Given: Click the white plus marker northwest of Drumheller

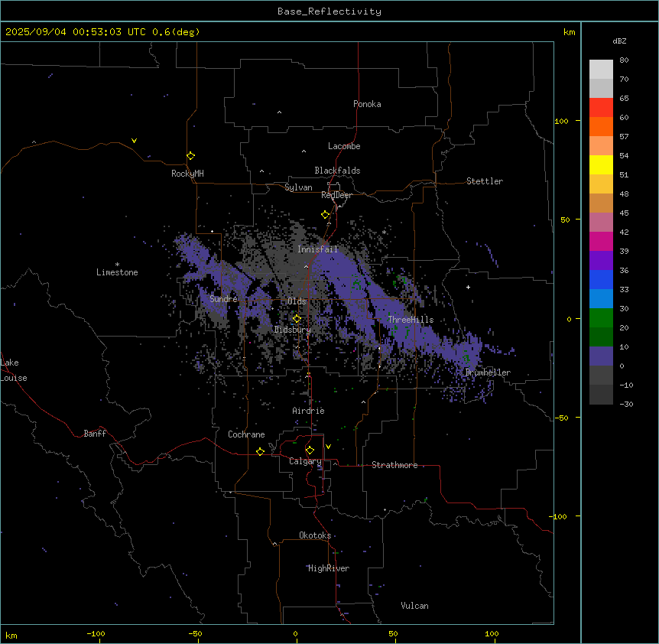Looking at the screenshot, I should pos(468,287).
